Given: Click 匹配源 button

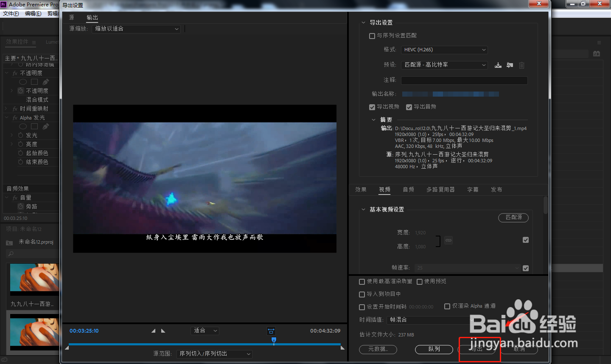Looking at the screenshot, I should (x=513, y=217).
